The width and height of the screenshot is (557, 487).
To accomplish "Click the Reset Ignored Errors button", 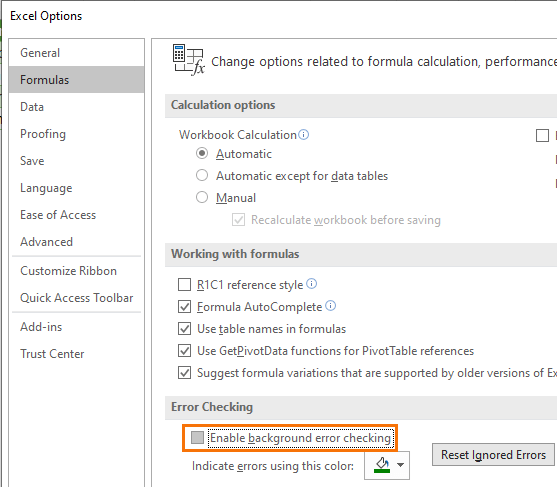I will (493, 454).
